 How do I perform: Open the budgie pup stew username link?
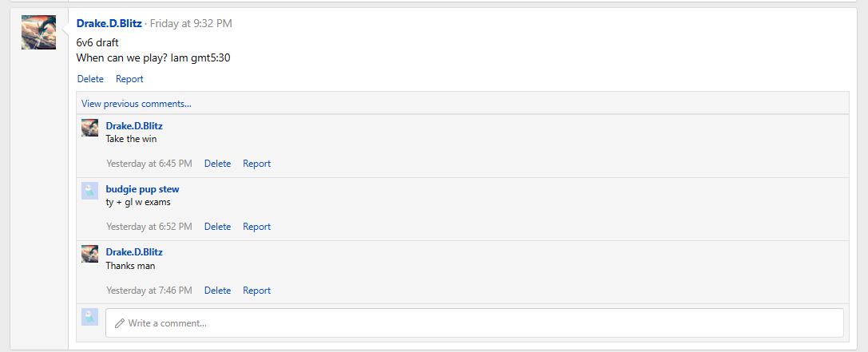142,189
